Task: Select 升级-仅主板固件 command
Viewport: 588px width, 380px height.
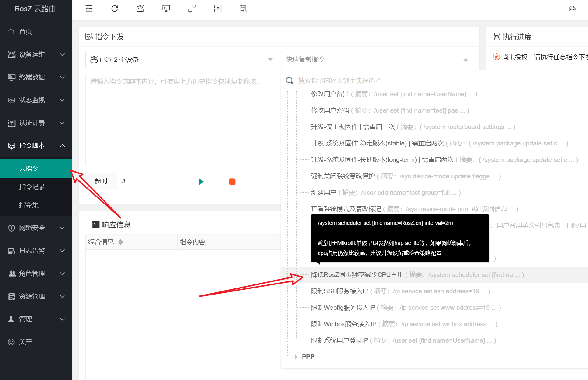Action: coord(413,127)
